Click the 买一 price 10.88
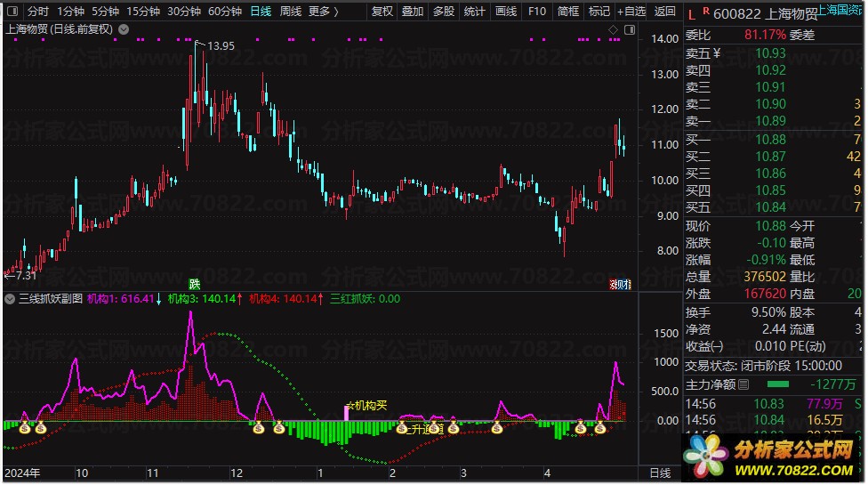868x485 pixels. pyautogui.click(x=770, y=140)
